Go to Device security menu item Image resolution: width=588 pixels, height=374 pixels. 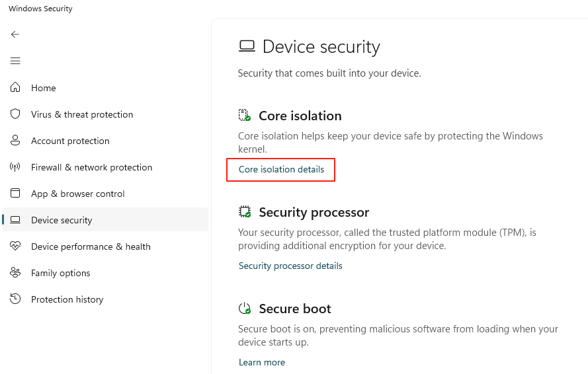click(62, 220)
